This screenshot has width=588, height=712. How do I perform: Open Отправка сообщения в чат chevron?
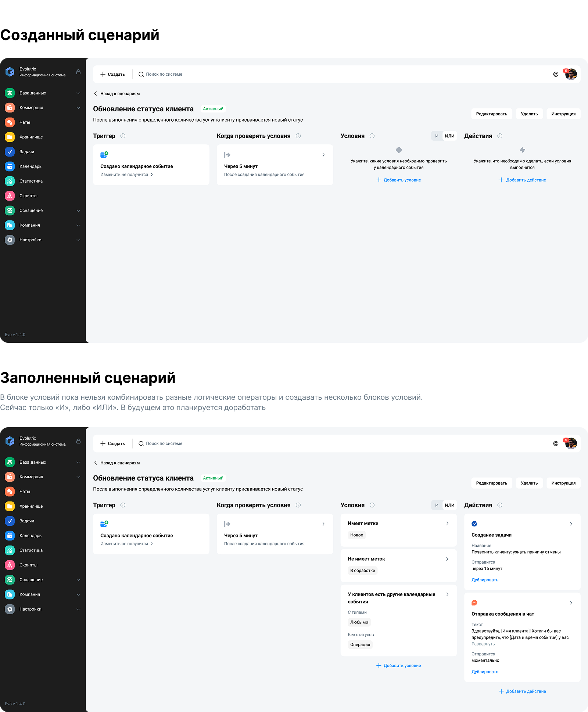(571, 603)
